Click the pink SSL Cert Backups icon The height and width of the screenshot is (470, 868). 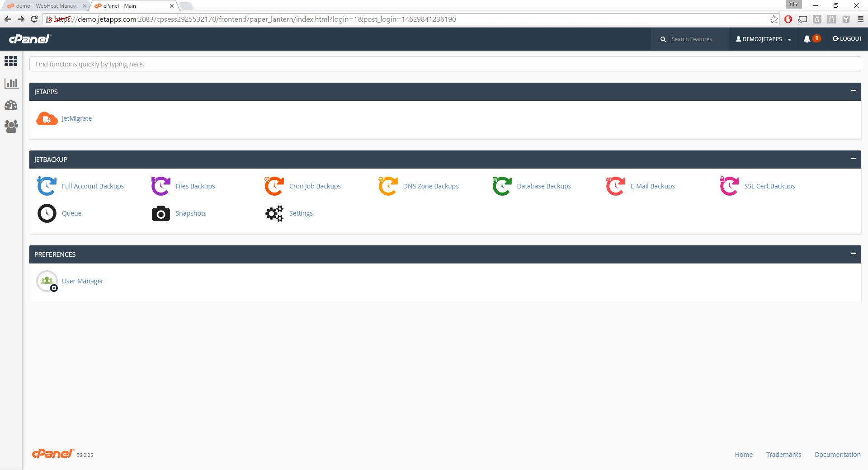click(x=730, y=186)
